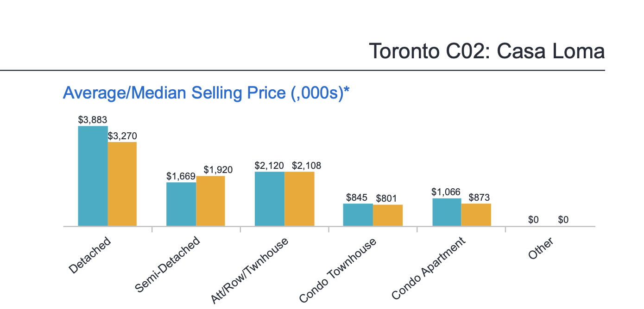Click the blue Att/Row/Twnhouse bar
This screenshot has width=644, height=309.
click(x=269, y=199)
